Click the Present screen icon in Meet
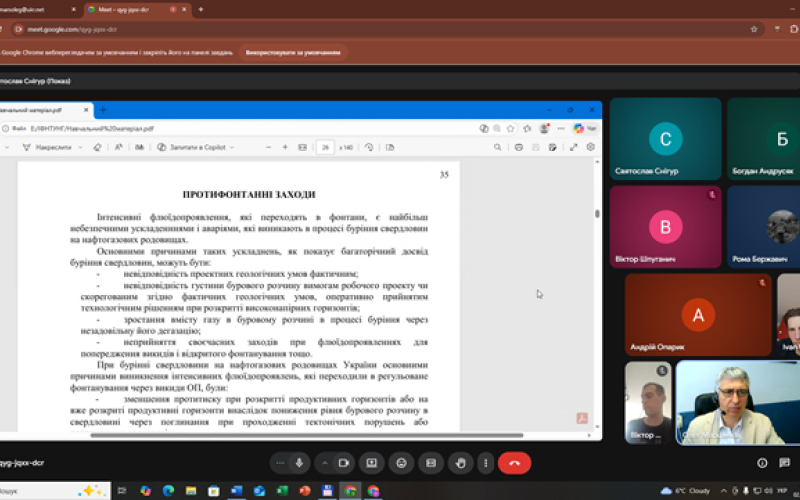 (372, 463)
